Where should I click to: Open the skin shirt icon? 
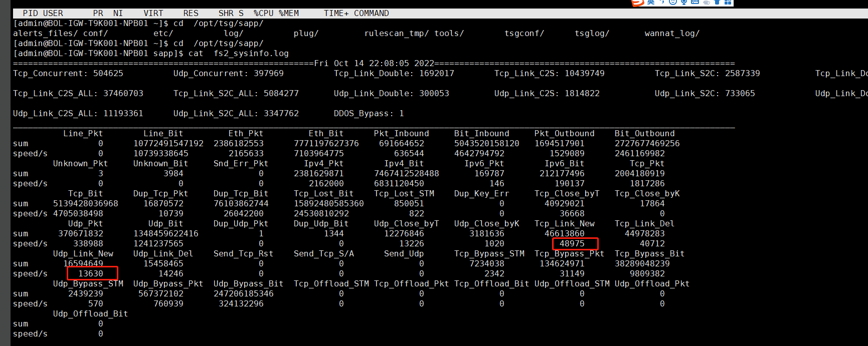717,2
